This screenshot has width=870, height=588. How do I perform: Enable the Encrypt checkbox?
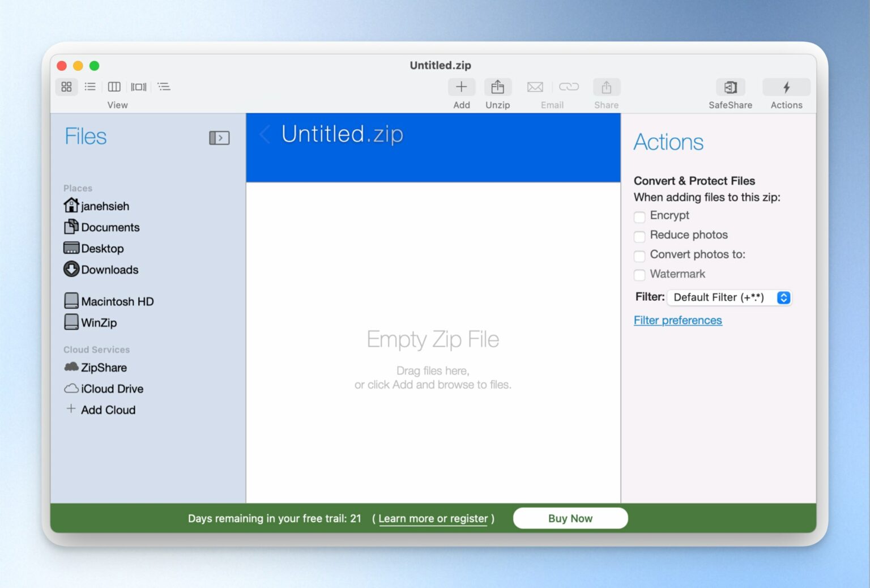pyautogui.click(x=639, y=216)
